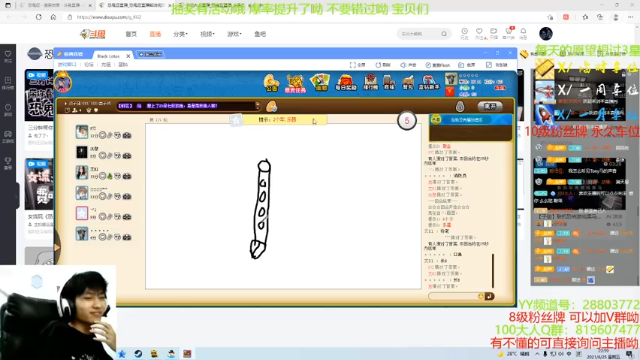Open the 商城 shop icon
640x360 pixels.
point(389,82)
